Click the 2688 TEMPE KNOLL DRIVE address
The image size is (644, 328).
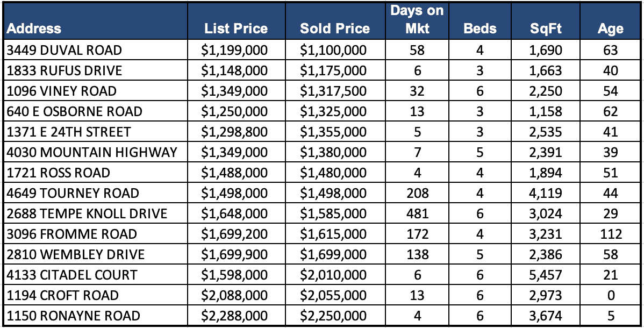click(x=87, y=214)
